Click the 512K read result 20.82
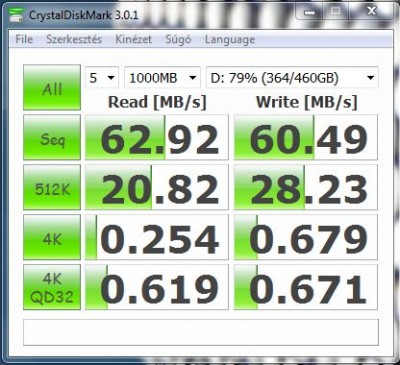The image size is (400, 365). (157, 187)
